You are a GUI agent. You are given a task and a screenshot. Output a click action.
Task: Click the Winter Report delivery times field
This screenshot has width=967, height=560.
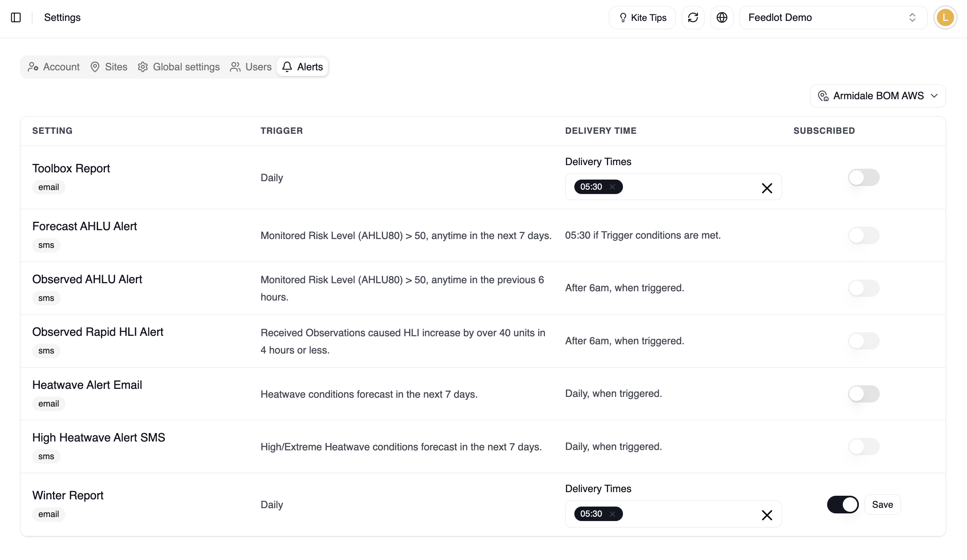point(673,514)
